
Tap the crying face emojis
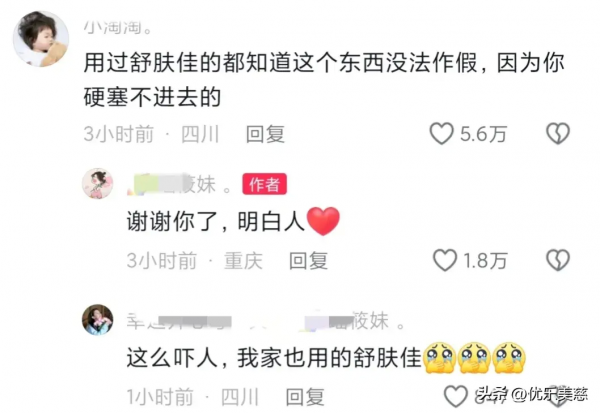475,357
